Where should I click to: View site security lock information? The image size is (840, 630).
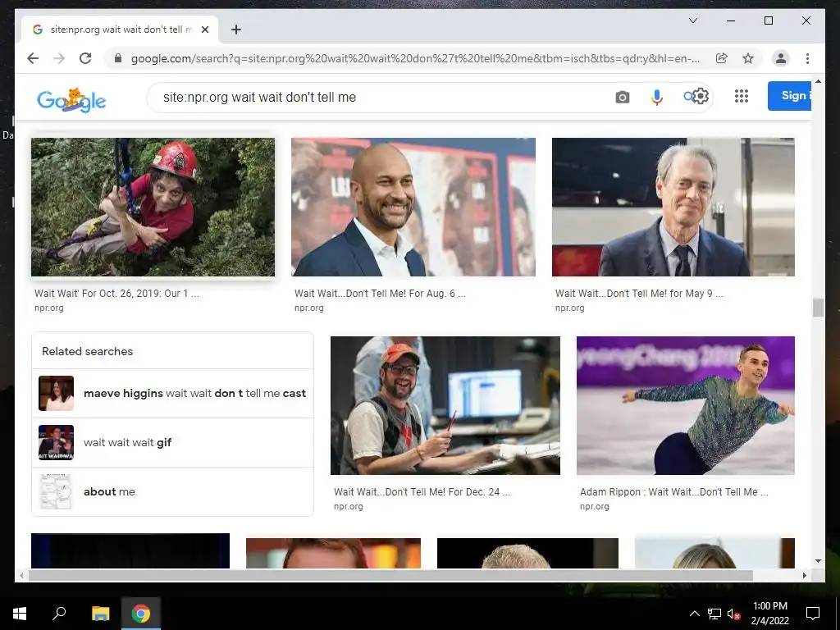pos(118,58)
